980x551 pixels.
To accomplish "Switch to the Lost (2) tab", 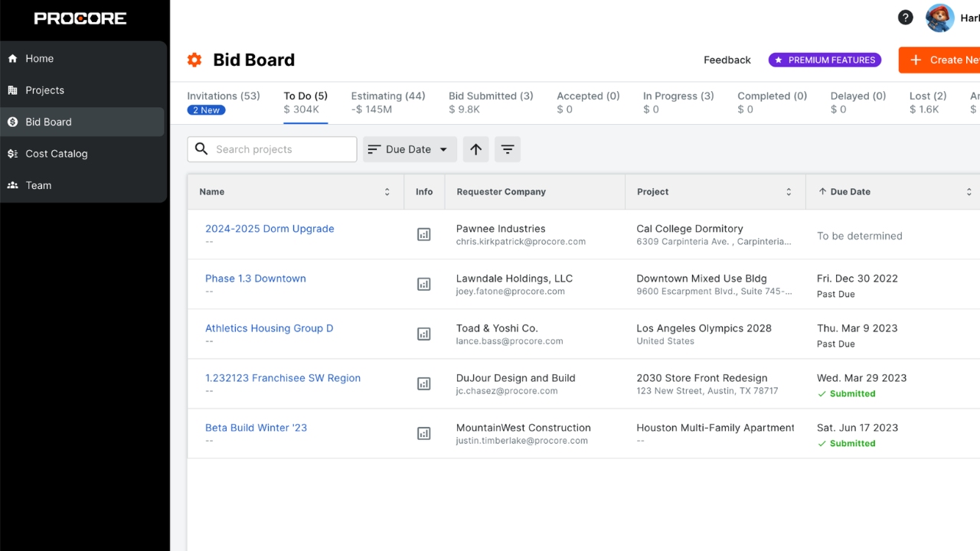I will pyautogui.click(x=928, y=103).
